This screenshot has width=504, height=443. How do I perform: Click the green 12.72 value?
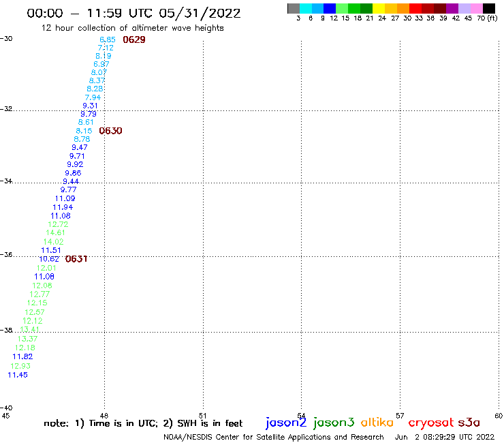pyautogui.click(x=58, y=224)
